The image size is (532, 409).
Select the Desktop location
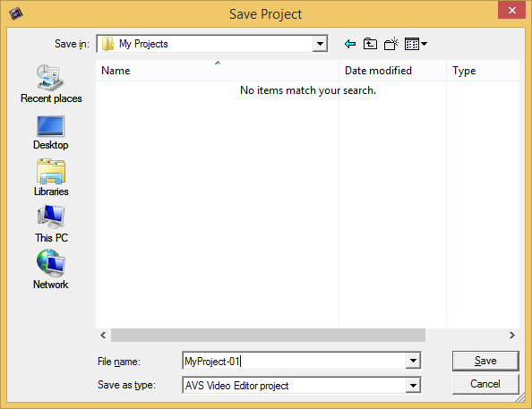point(51,133)
